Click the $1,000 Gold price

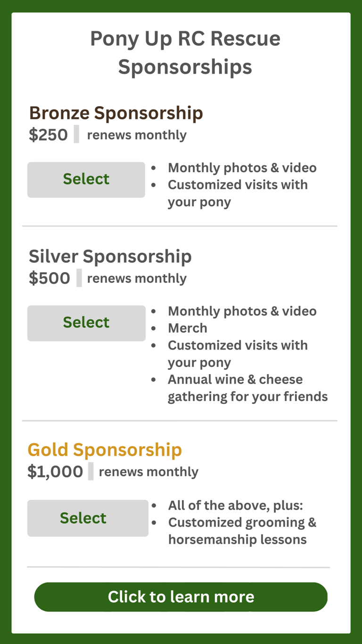55,472
